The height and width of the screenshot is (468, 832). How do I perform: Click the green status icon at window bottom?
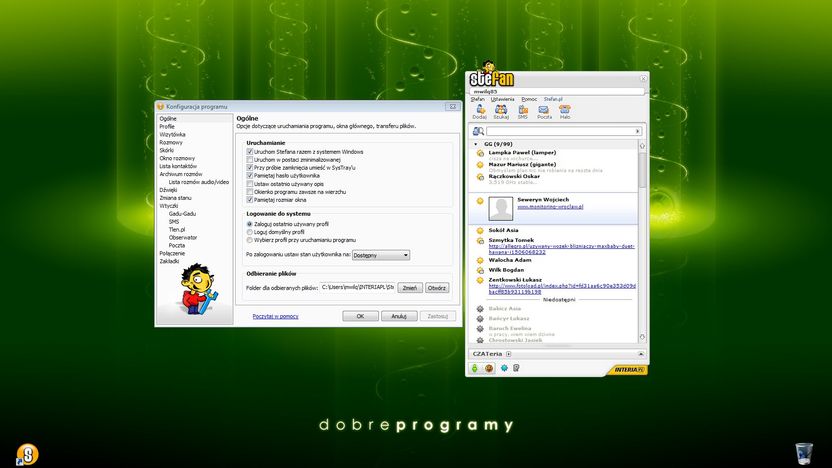[475, 368]
